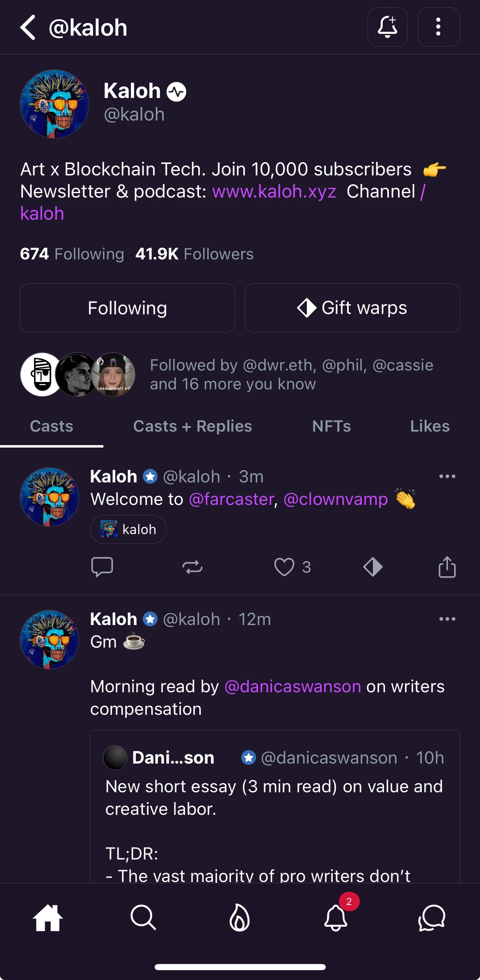This screenshot has height=980, width=480.
Task: Switch to the Likes tab
Action: click(430, 426)
